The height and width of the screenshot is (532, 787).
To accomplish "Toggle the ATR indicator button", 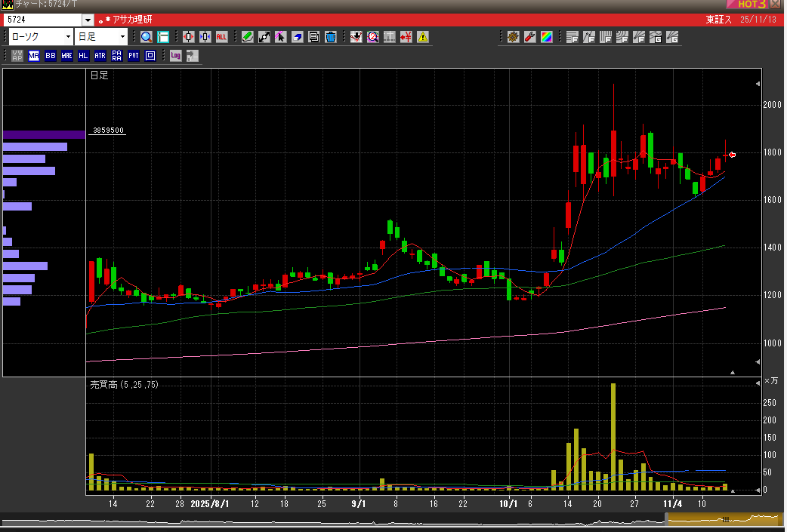I will click(100, 55).
